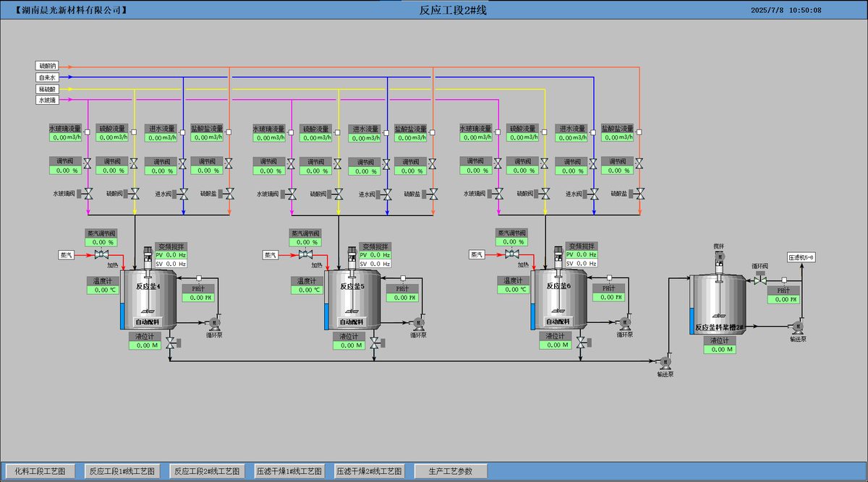Image resolution: width=868 pixels, height=482 pixels.
Task: Open the 压滤干燥2#线工艺图 page
Action: click(369, 471)
